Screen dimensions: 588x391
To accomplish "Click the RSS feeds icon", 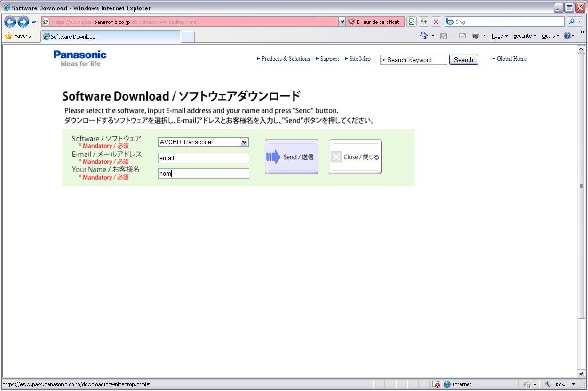I will (x=444, y=36).
